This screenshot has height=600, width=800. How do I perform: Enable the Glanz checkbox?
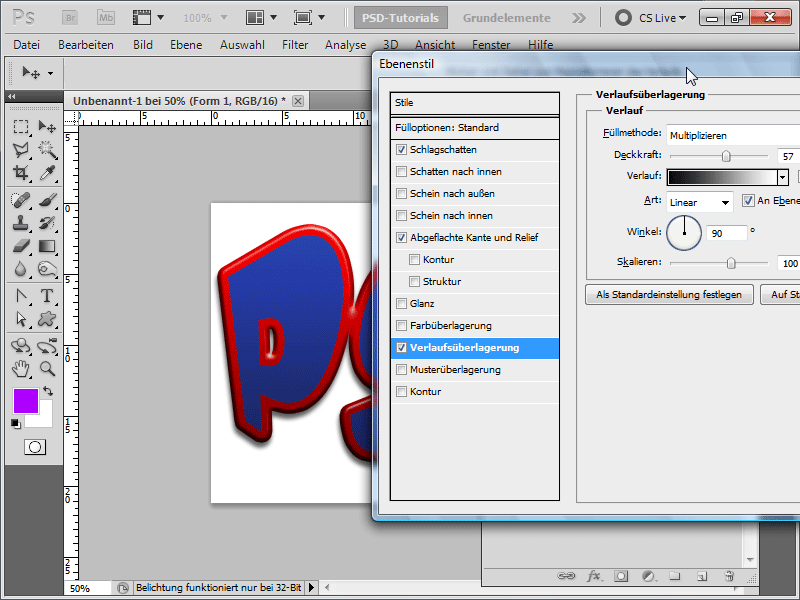[402, 304]
